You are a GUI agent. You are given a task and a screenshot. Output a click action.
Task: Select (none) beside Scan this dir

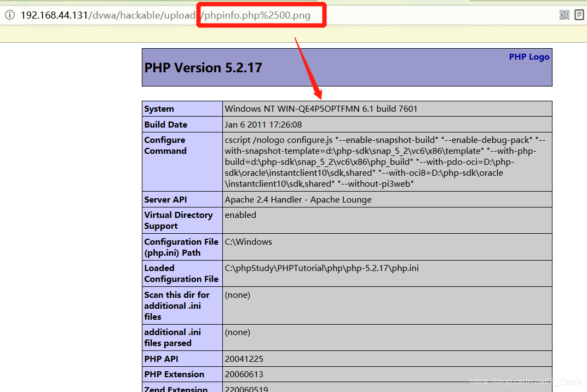(237, 295)
